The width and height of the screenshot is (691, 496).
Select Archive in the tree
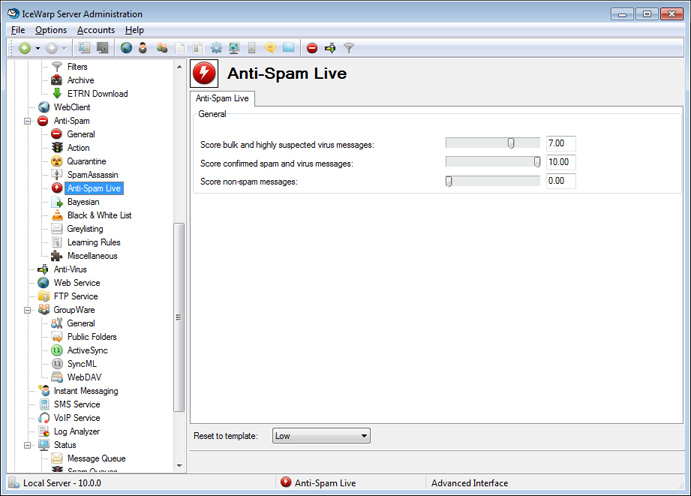pyautogui.click(x=81, y=80)
